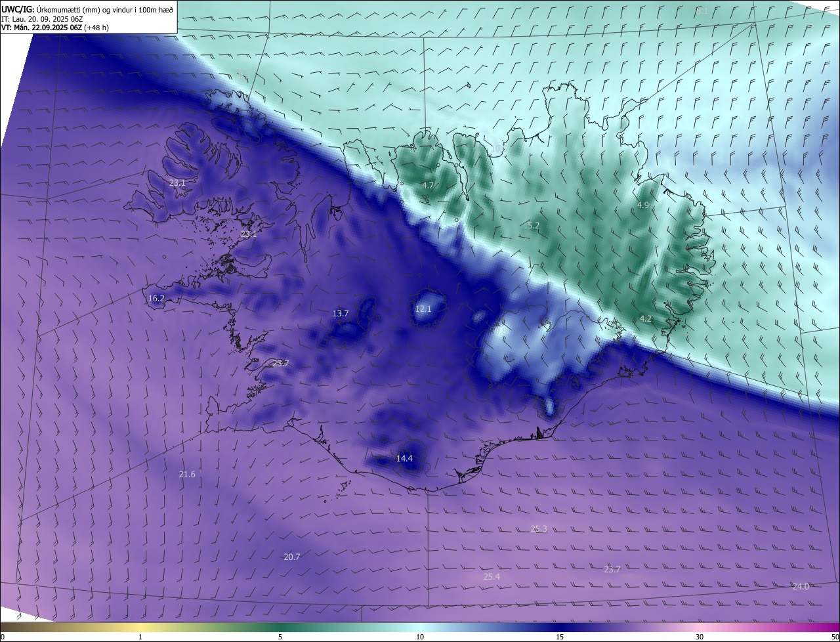Viewport: 840px width, 642px height.
Task: Click the precipitable water colour scale bar
Action: [420, 627]
